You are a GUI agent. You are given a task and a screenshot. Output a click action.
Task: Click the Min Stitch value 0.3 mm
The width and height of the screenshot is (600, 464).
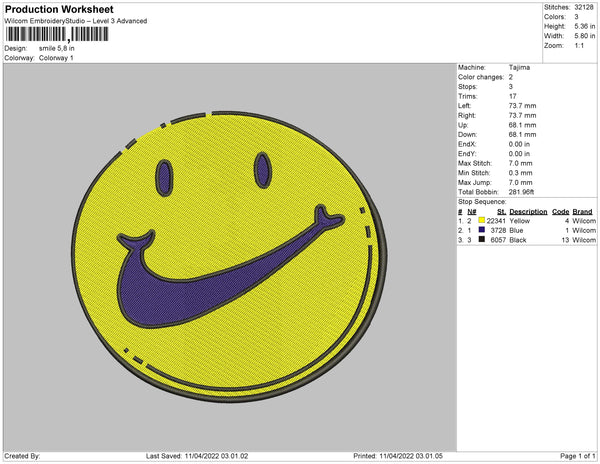pos(520,173)
